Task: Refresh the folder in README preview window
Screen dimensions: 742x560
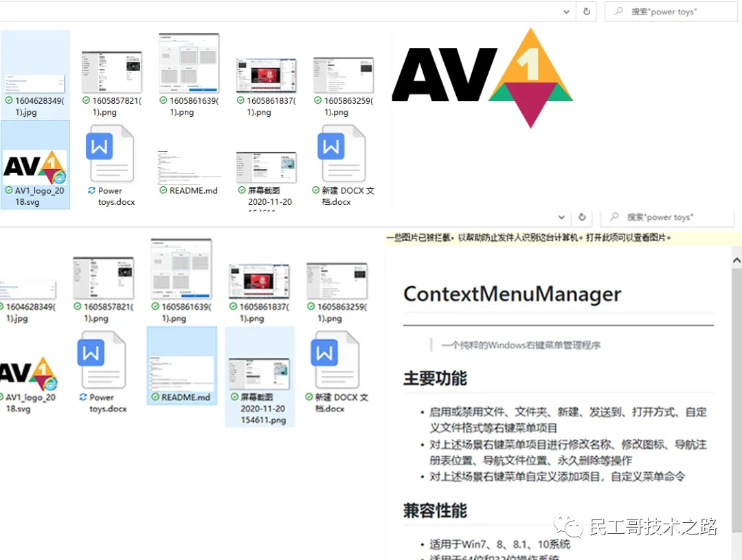Action: [x=582, y=217]
